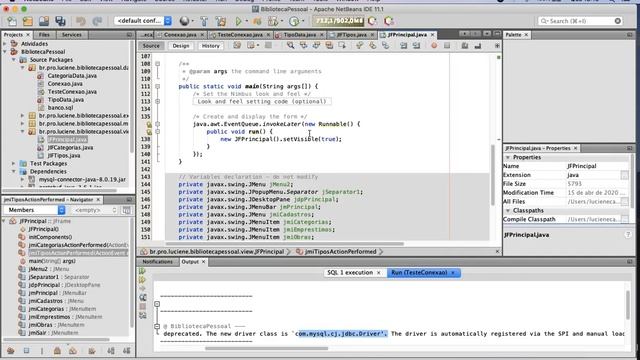Click the Navigator bottom toolbar sort icon at far right
The width and height of the screenshot is (640, 360).
tap(127, 350)
